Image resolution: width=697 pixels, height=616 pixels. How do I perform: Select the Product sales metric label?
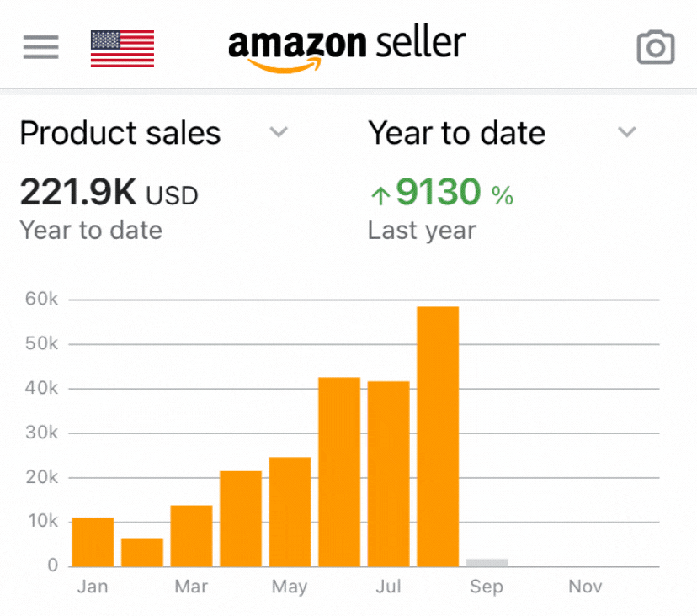[120, 133]
